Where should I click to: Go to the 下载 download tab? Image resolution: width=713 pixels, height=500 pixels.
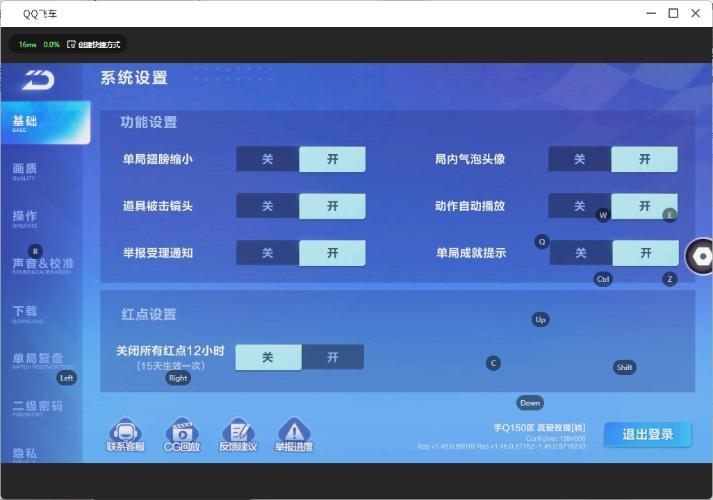point(26,312)
